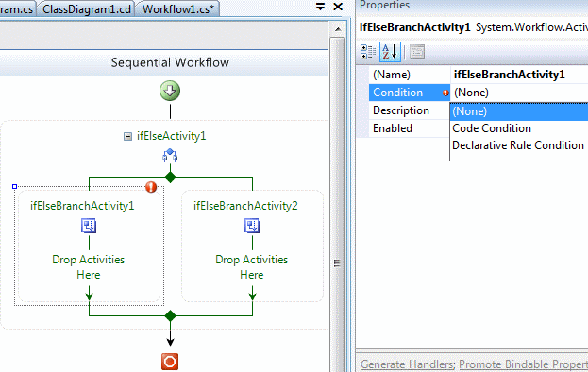588x372 pixels.
Task: Open the active files dropdown arrow
Action: coord(320,7)
